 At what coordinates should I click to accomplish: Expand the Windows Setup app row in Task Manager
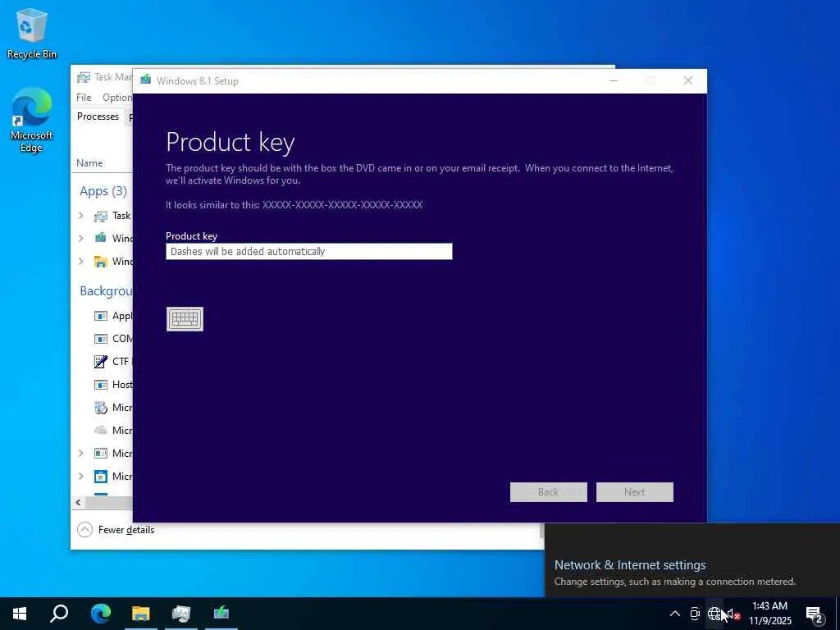tap(81, 238)
